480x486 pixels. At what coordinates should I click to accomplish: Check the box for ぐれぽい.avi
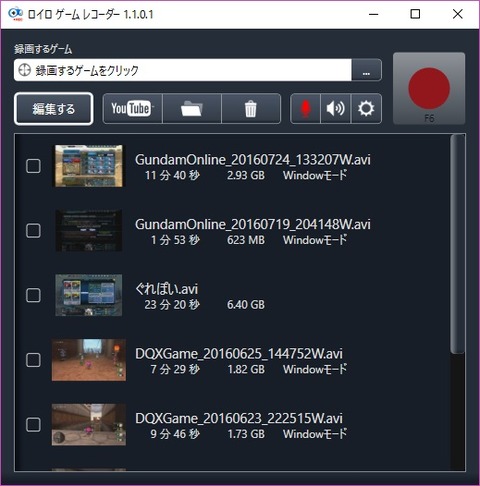point(33,295)
